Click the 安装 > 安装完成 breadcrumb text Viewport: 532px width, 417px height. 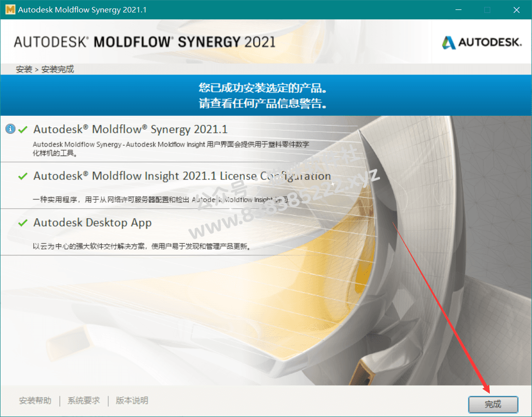pyautogui.click(x=45, y=69)
